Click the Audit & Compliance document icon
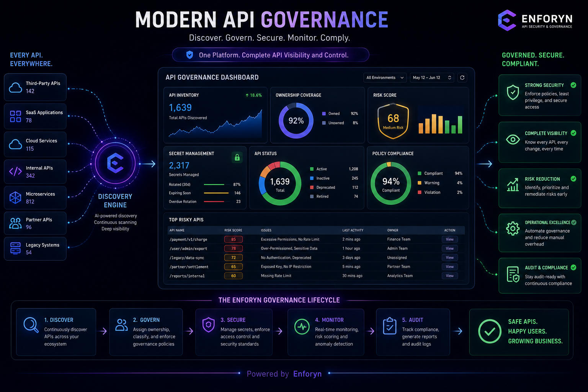 point(513,274)
